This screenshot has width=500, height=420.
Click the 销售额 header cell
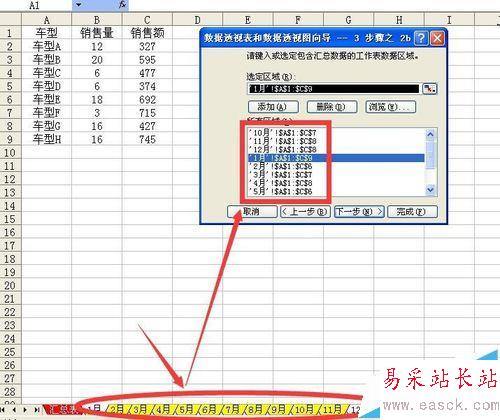point(147,33)
